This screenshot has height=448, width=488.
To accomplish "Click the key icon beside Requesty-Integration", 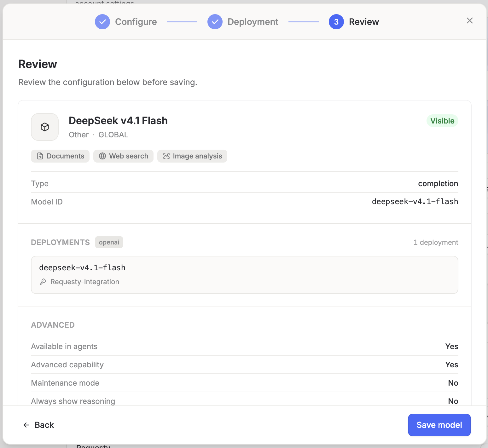I will (x=43, y=282).
